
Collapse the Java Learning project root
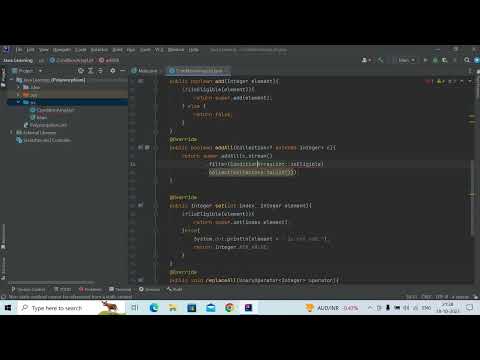pyautogui.click(x=11, y=80)
